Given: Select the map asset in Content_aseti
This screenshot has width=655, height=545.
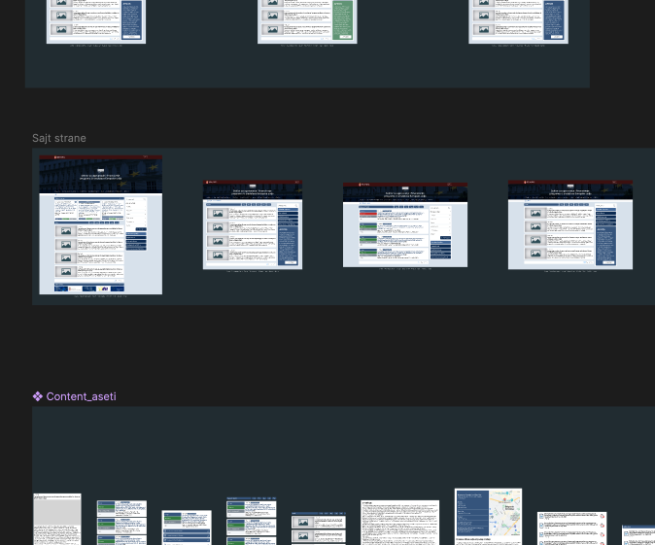Looking at the screenshot, I should pos(488,516).
